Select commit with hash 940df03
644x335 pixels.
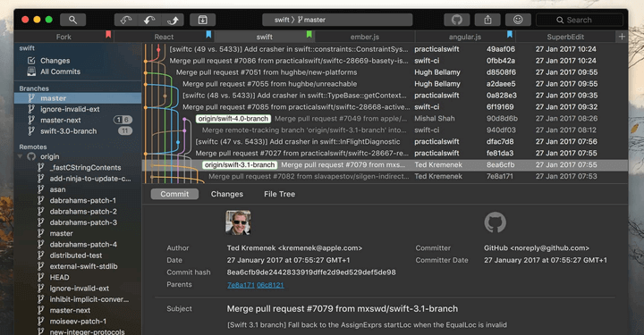tap(385, 130)
